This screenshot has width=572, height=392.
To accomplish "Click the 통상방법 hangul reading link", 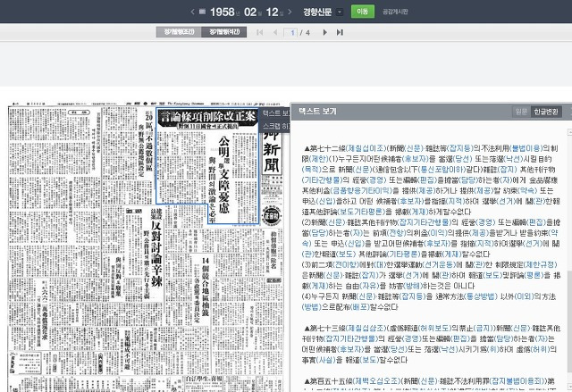I will click(480, 296).
